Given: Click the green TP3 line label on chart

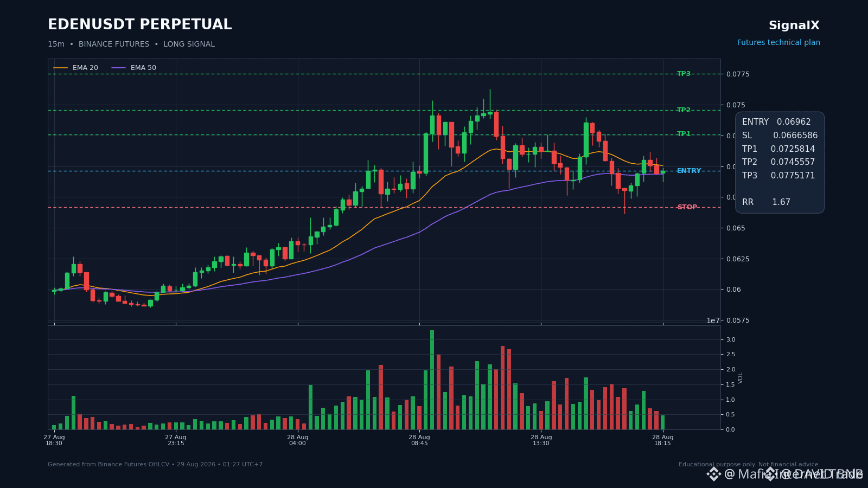Looking at the screenshot, I should (684, 74).
